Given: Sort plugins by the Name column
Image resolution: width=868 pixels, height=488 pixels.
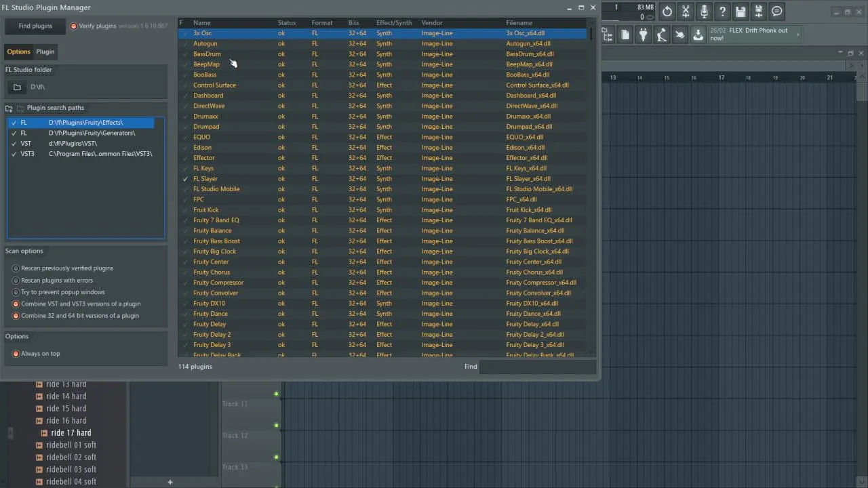Looking at the screenshot, I should point(202,23).
